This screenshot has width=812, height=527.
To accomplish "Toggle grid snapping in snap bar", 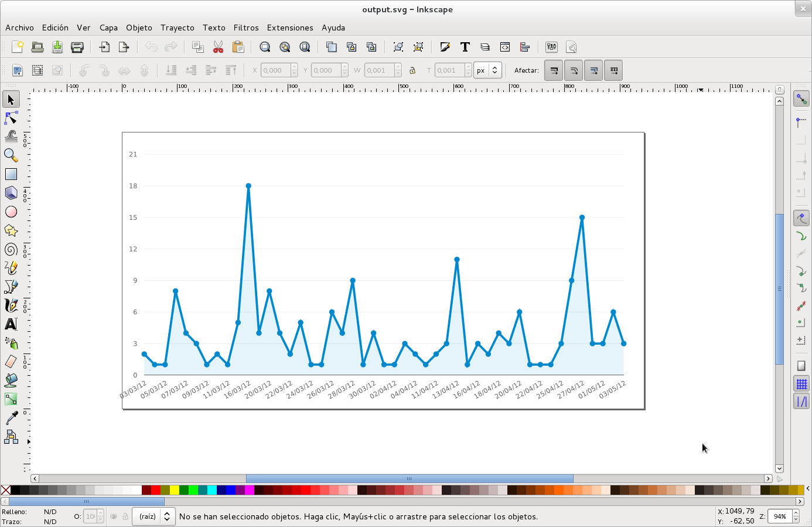I will (x=801, y=384).
